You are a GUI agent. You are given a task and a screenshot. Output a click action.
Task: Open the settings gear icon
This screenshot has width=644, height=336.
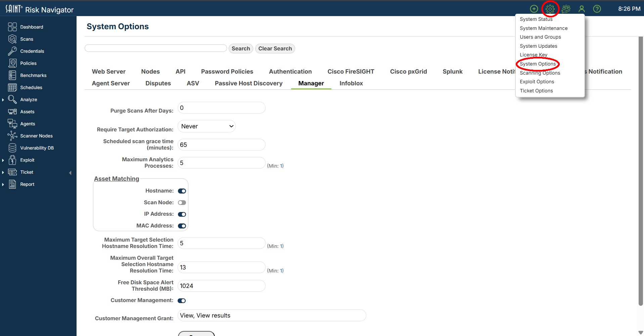(x=550, y=9)
